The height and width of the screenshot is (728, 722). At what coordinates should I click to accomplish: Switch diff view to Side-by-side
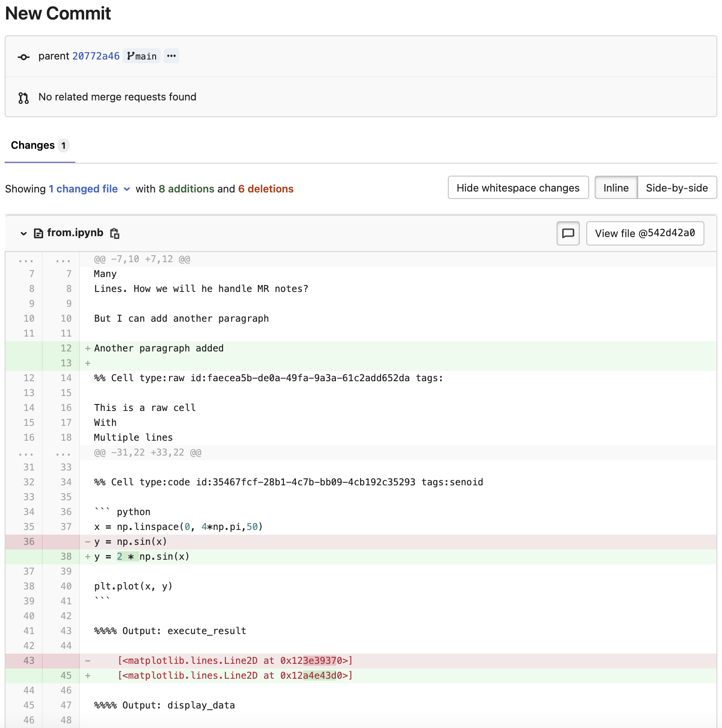(676, 187)
